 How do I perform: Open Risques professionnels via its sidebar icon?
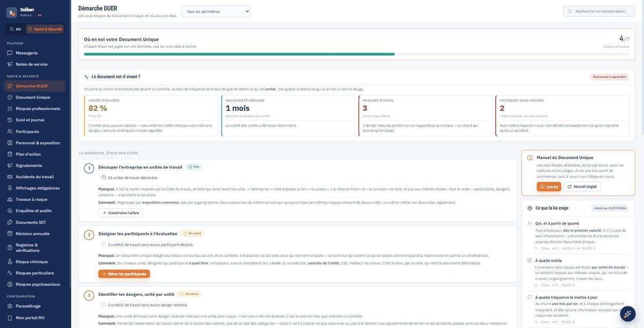[x=10, y=109]
